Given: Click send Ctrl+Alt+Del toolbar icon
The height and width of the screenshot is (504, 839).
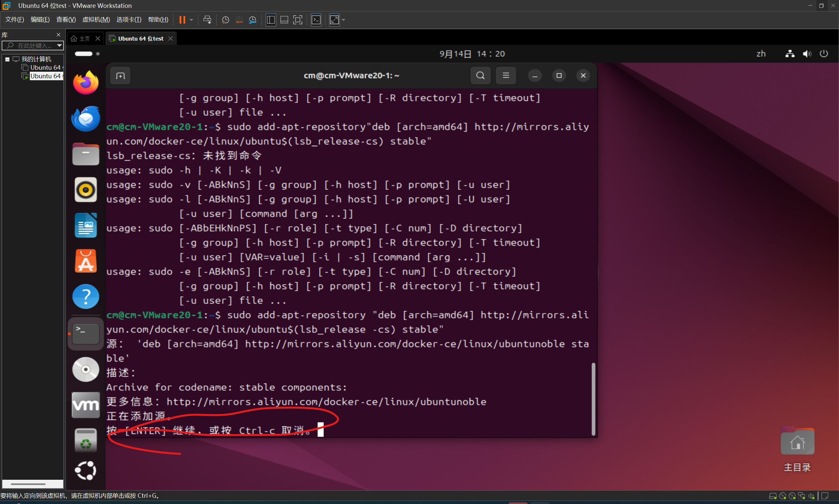Looking at the screenshot, I should click(207, 20).
